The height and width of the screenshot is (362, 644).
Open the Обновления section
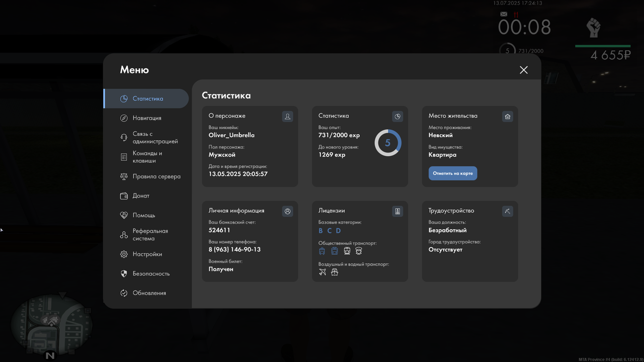(146, 293)
